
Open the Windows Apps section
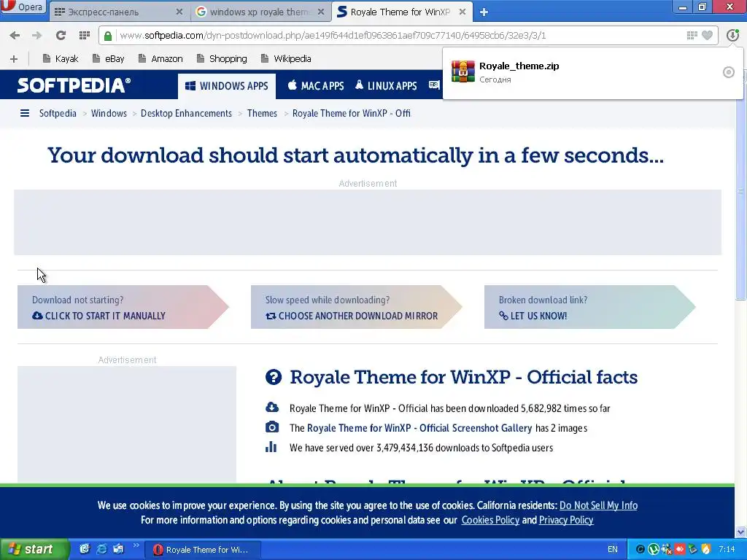(227, 86)
